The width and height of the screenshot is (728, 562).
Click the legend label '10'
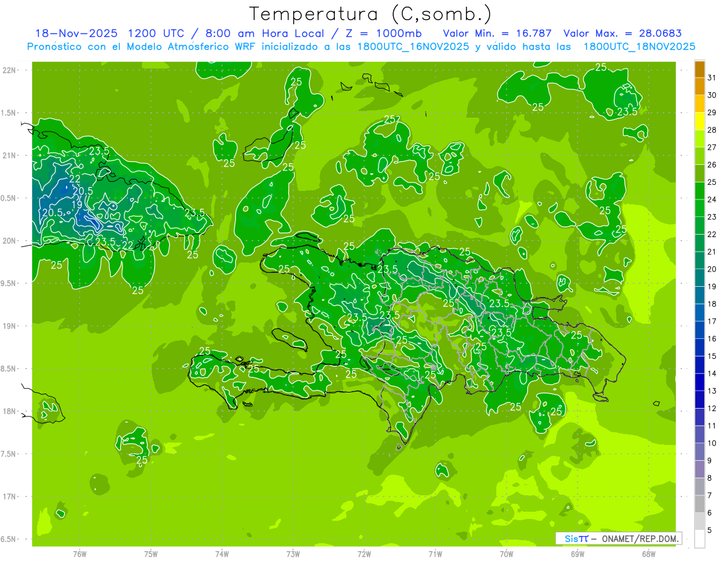tap(712, 443)
